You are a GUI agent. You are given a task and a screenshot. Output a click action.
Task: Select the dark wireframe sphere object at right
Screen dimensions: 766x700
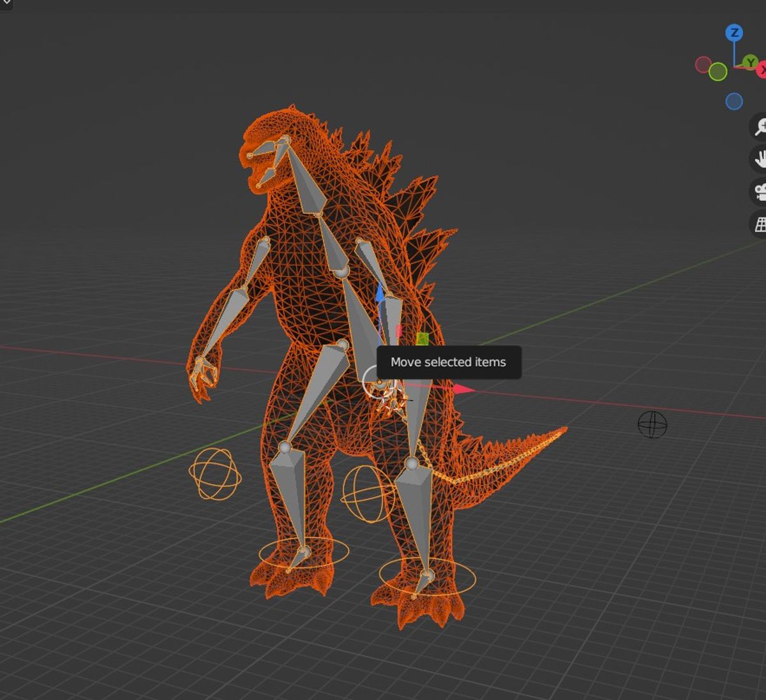[652, 425]
